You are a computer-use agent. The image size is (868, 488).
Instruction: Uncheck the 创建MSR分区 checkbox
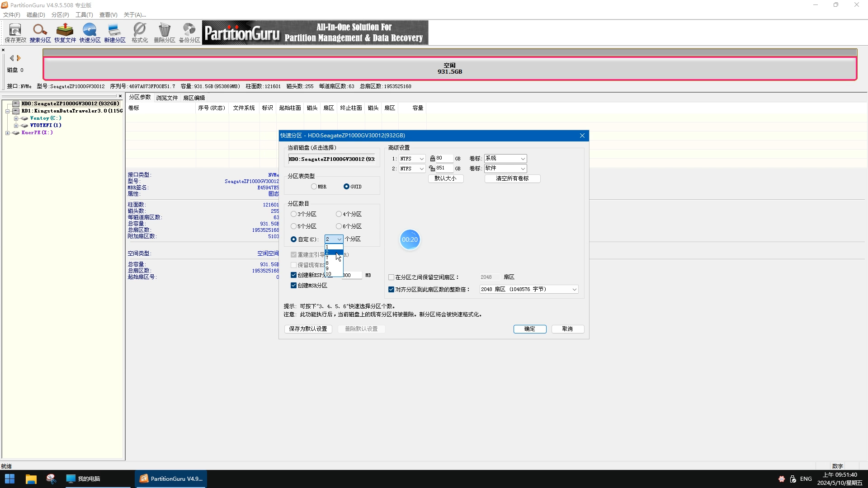click(x=293, y=286)
